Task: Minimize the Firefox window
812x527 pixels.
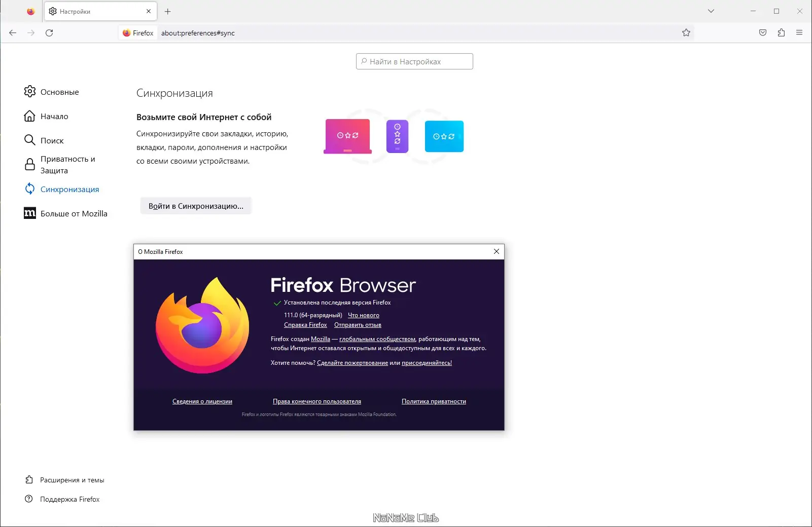Action: point(753,11)
